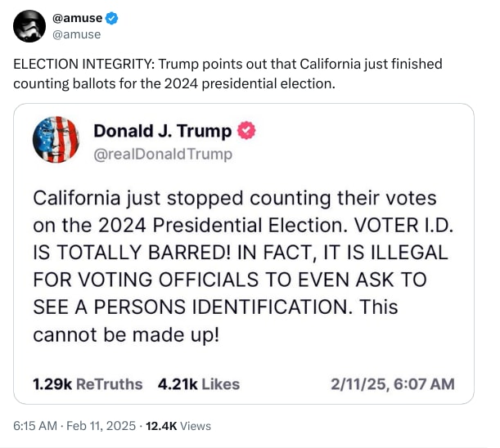Open the 12.4K Views analytics
The width and height of the screenshot is (500, 448).
tap(178, 426)
